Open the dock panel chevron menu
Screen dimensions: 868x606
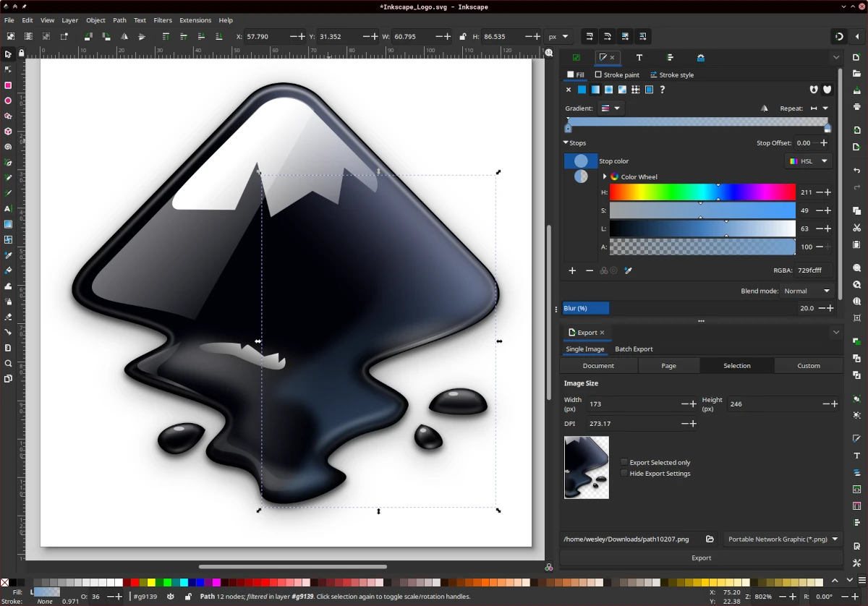click(x=836, y=57)
